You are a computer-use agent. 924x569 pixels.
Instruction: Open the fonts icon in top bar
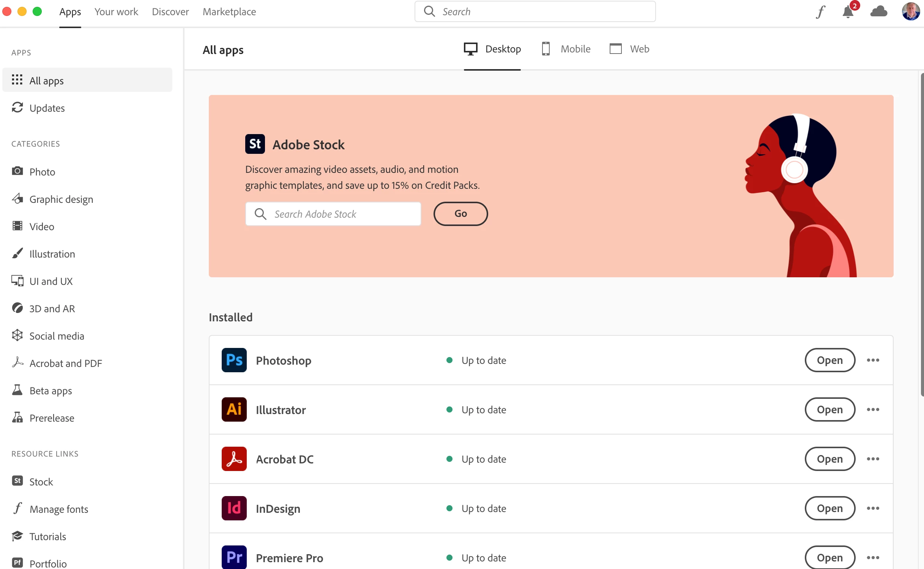pyautogui.click(x=820, y=12)
